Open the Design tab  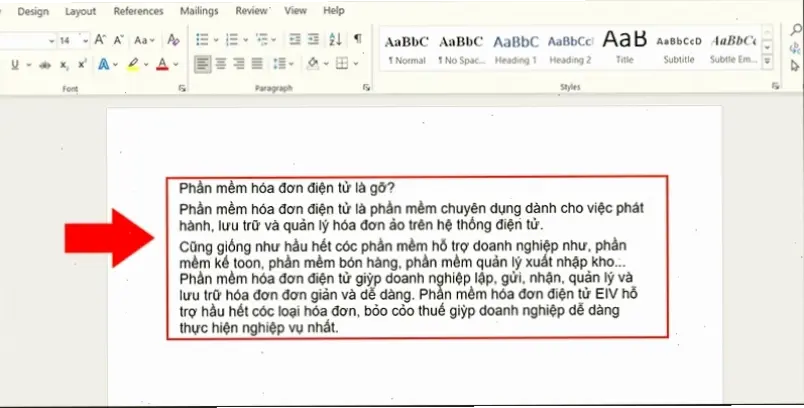point(33,11)
